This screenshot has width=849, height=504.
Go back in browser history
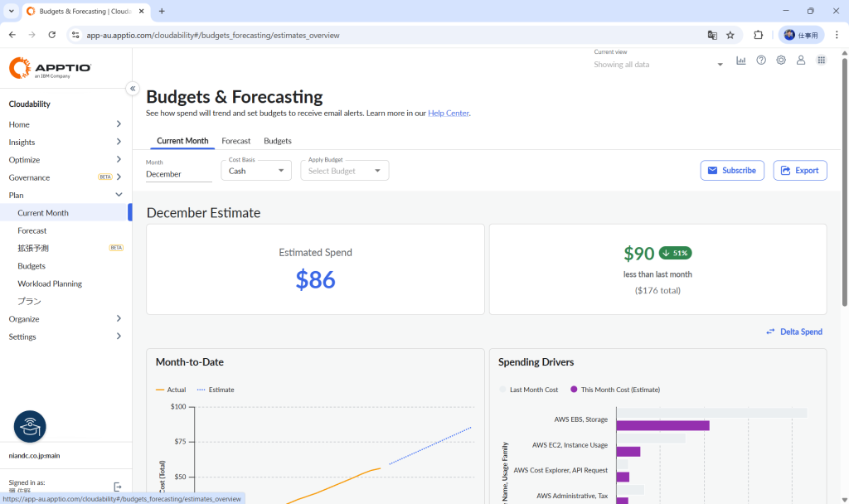coord(12,35)
